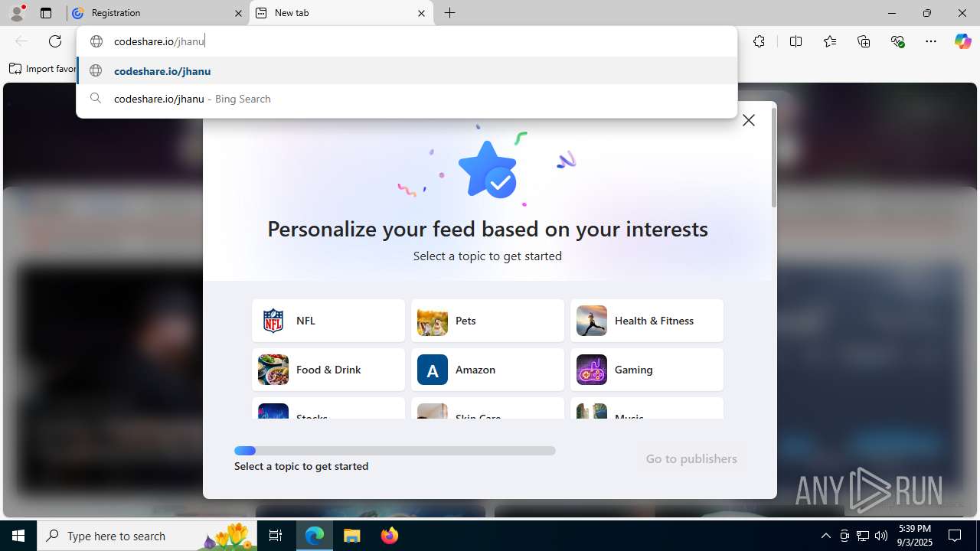This screenshot has width=980, height=551.
Task: Restore down the Edge browser window
Action: tap(927, 13)
